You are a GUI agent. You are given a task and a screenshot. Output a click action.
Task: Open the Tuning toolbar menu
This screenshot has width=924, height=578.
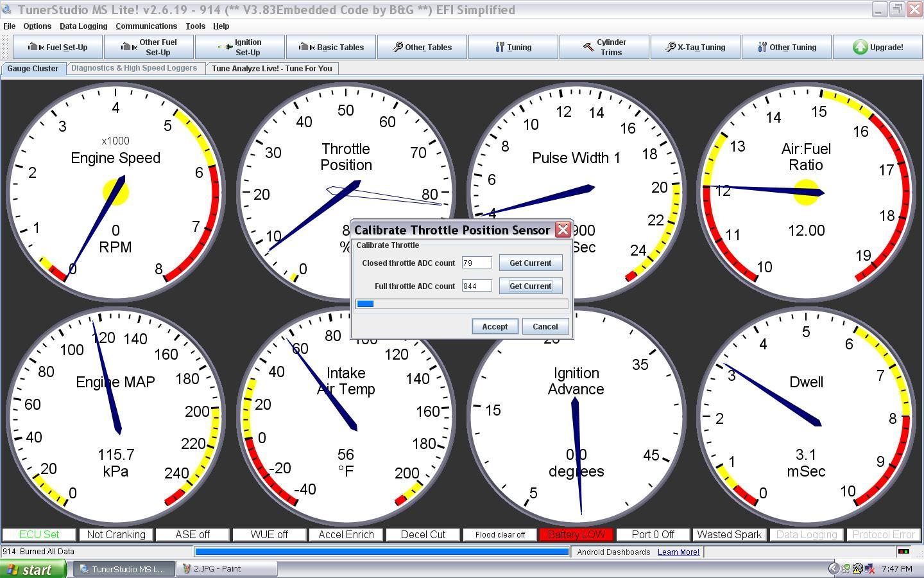click(x=513, y=47)
